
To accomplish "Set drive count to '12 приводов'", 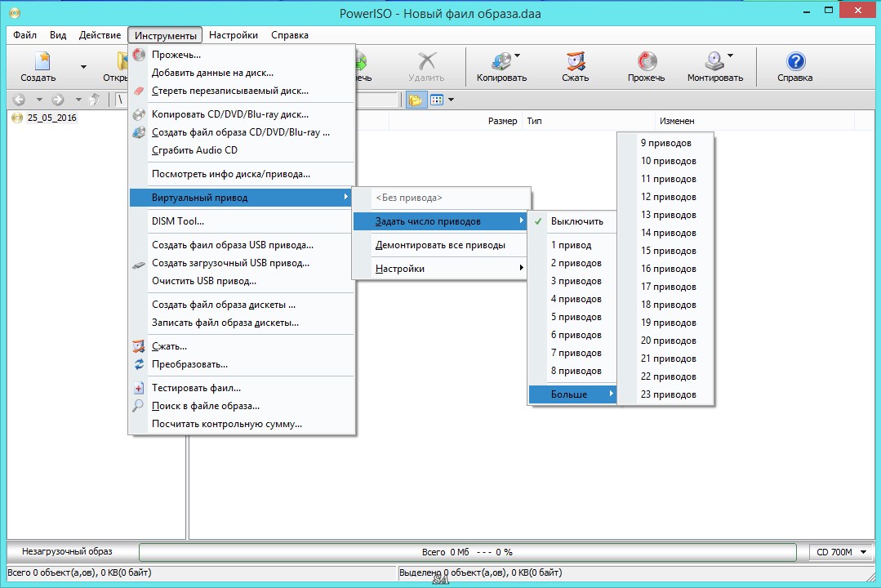I will 665,197.
